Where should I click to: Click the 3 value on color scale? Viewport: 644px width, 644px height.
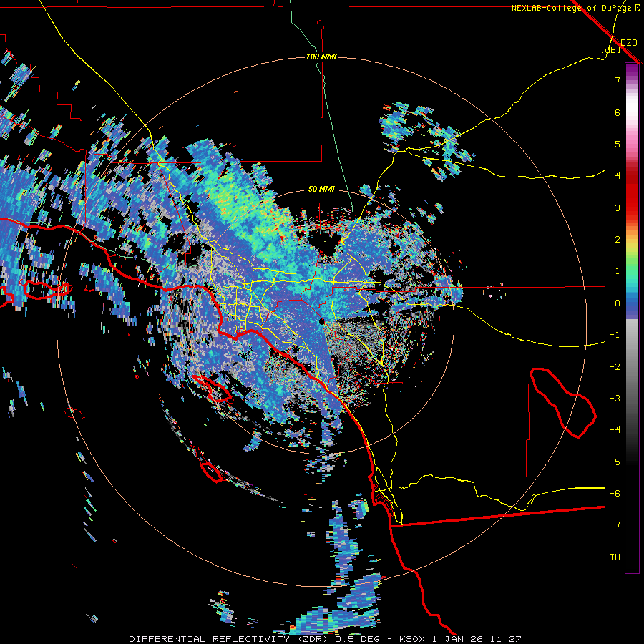click(618, 208)
